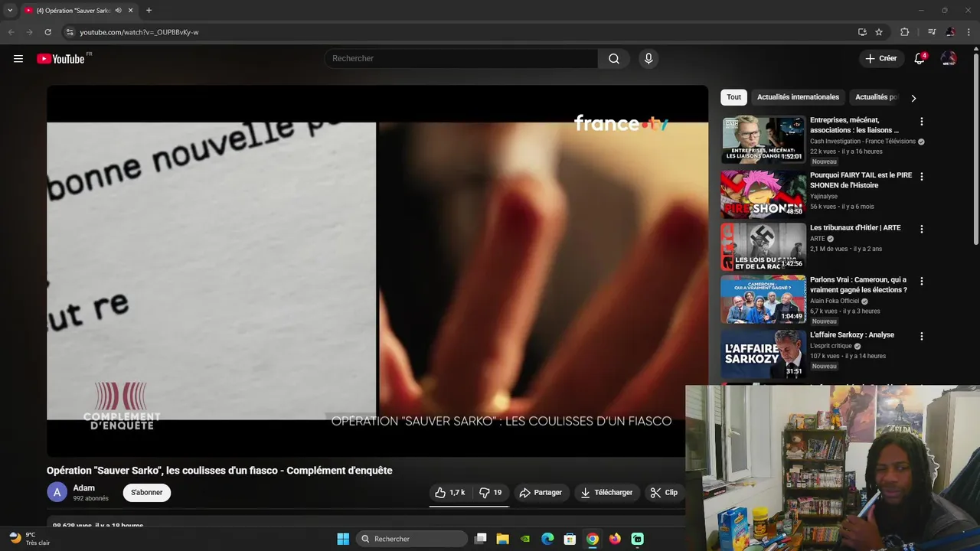Open title Les tribunaux d'Hitler | ARTE
This screenshot has height=551, width=980.
tap(855, 228)
